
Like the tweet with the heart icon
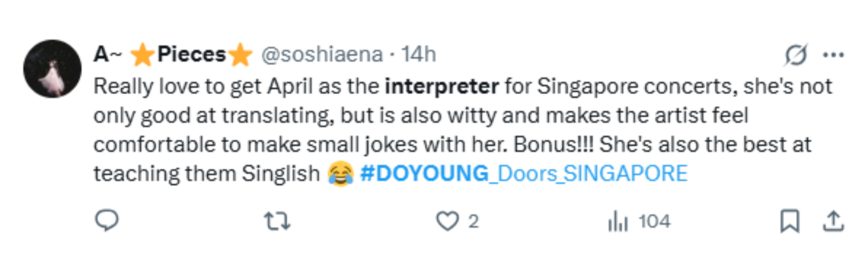point(447,221)
